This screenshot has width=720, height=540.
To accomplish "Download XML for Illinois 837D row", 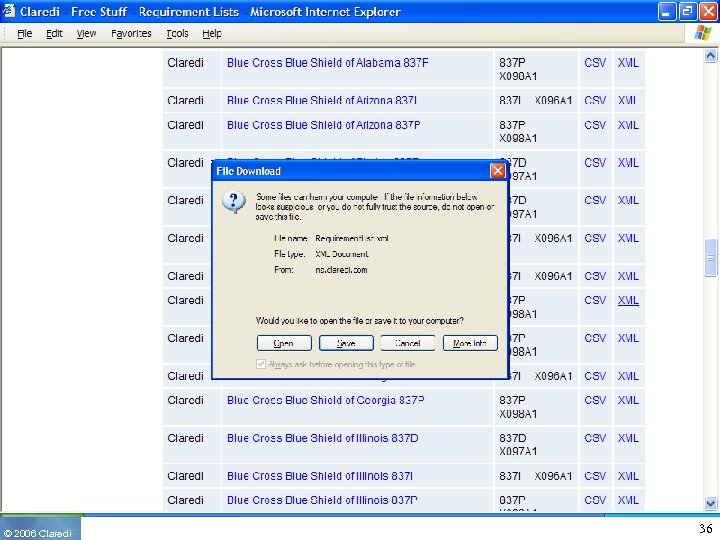I will coord(628,438).
